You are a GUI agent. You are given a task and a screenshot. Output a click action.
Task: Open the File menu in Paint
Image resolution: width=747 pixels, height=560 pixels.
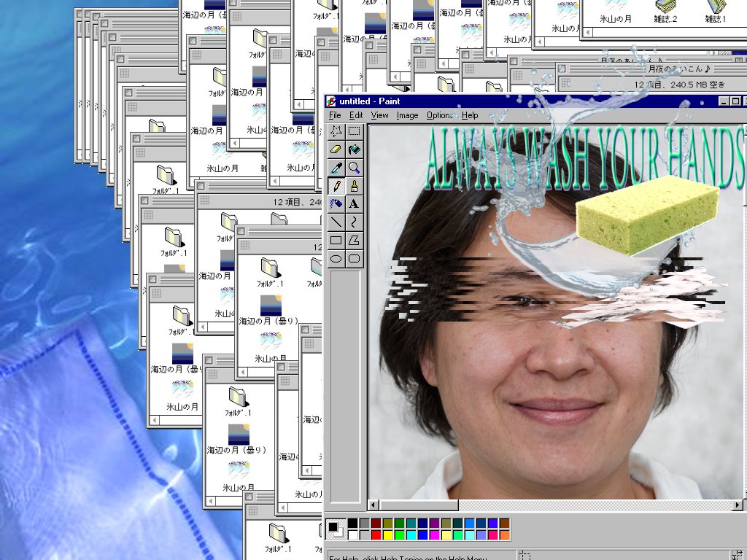point(335,115)
